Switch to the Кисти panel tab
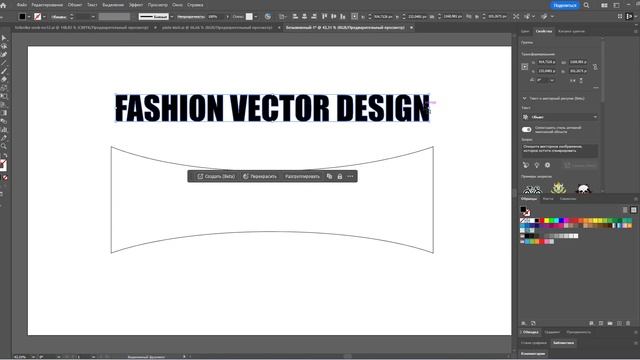 click(x=548, y=199)
